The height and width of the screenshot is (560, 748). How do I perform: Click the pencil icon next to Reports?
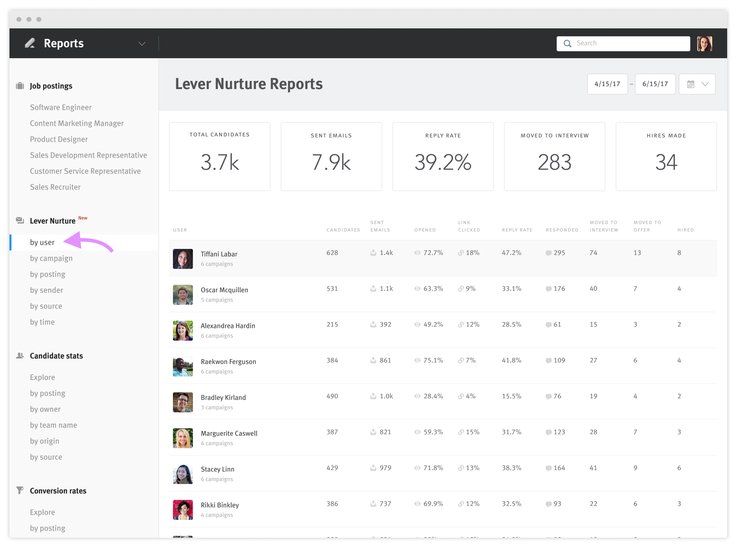pyautogui.click(x=30, y=43)
